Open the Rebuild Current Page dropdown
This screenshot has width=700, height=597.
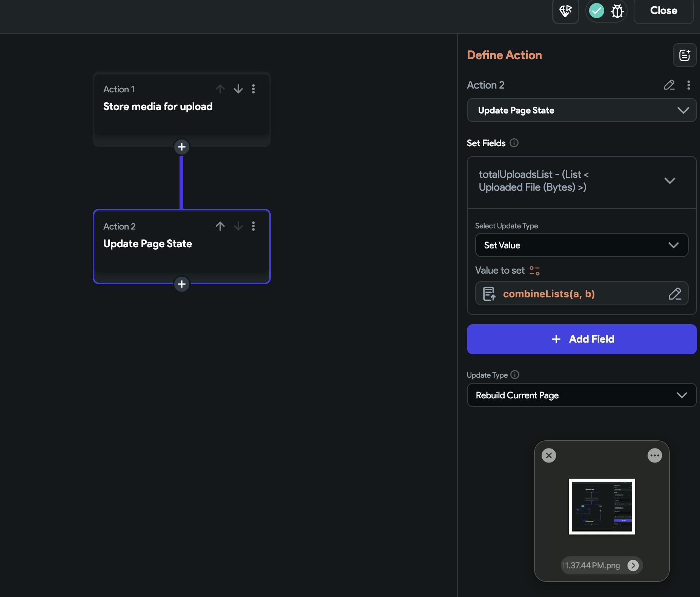pyautogui.click(x=581, y=395)
